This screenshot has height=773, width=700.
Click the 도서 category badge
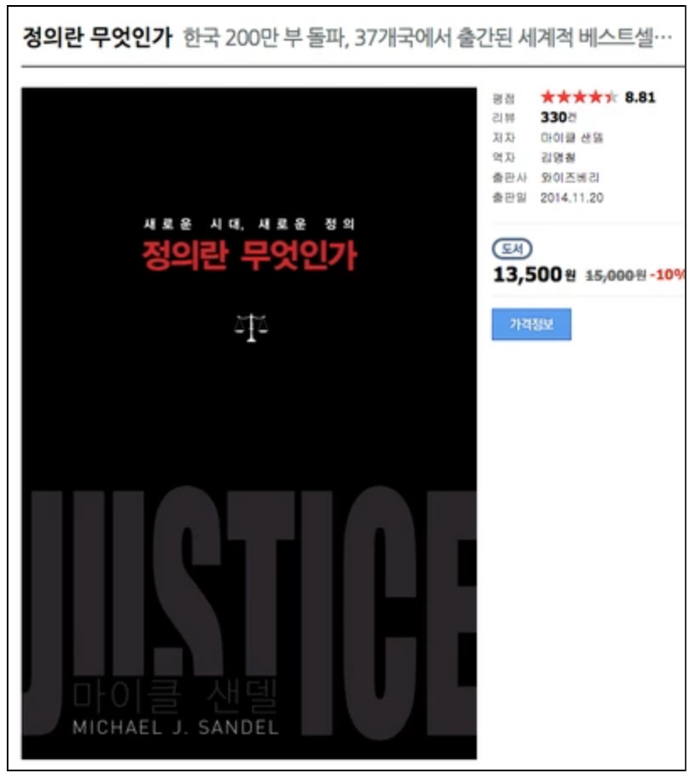pyautogui.click(x=511, y=249)
